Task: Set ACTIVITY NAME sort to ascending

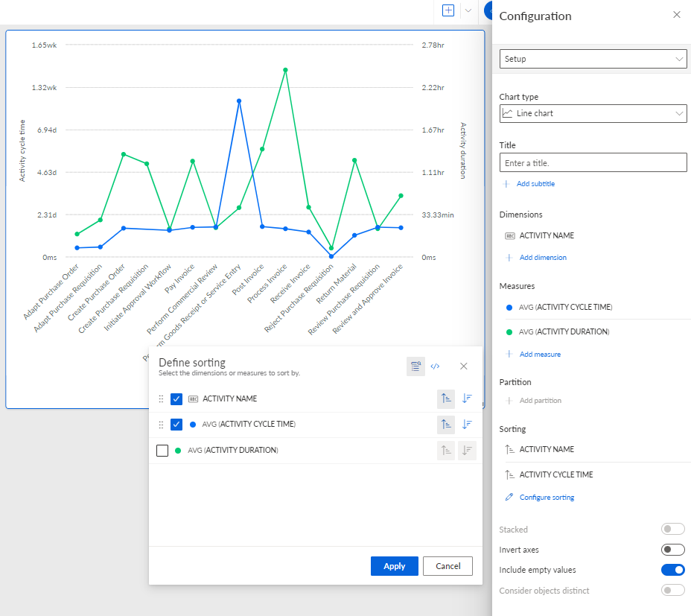Action: [x=446, y=399]
